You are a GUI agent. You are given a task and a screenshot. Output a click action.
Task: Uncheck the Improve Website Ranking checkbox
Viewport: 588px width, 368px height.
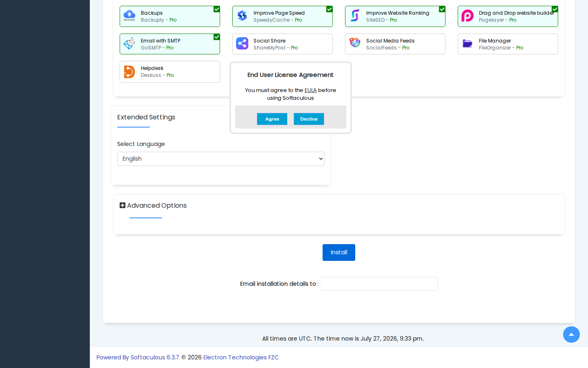[442, 9]
